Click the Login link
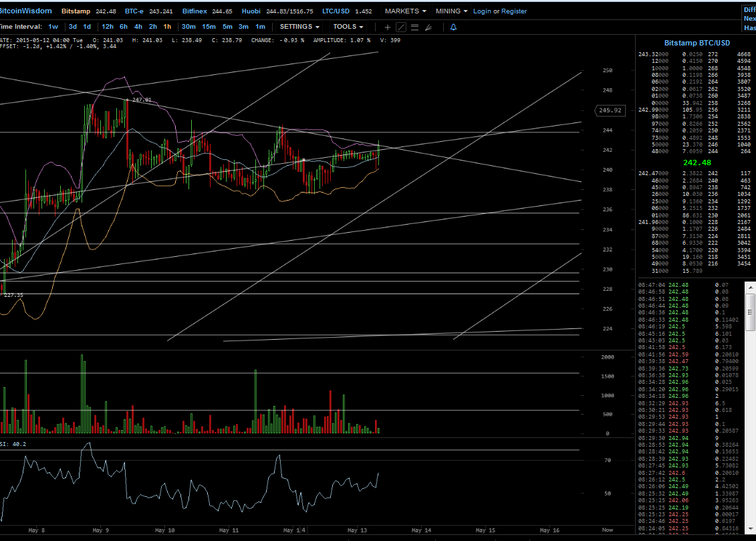Viewport: 756px width, 541px height. tap(482, 11)
